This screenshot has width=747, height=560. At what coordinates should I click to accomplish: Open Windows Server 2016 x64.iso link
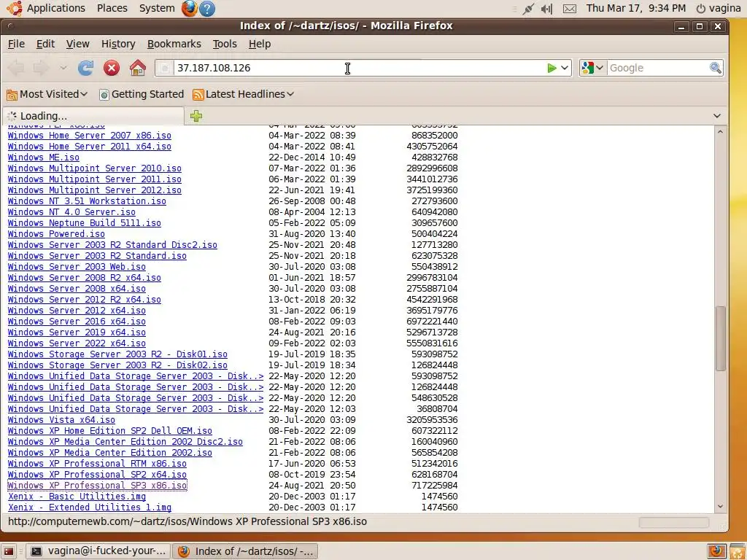[x=77, y=322]
